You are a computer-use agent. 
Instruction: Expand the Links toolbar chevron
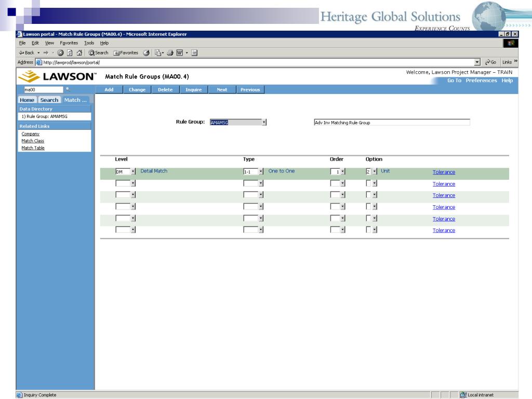pos(515,61)
